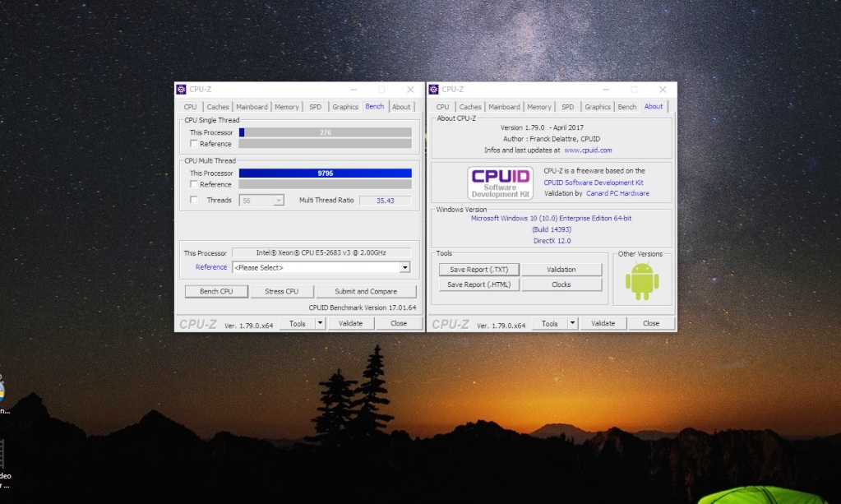Screen dimensions: 841x504
Task: Click the This Processor Xeon E5-2683 v3 field
Action: pos(321,252)
